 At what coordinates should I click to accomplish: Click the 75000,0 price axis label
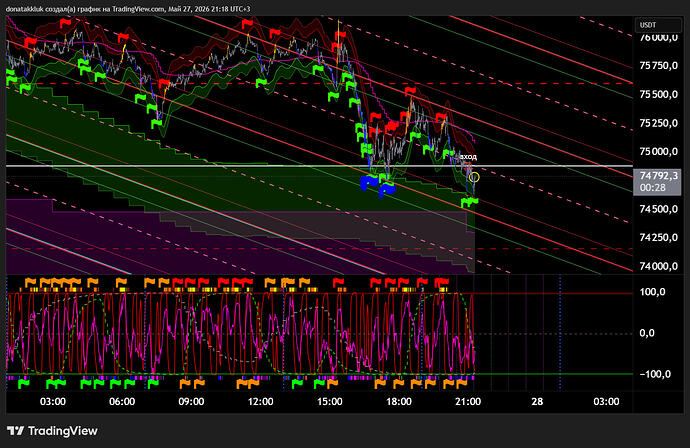tap(659, 152)
